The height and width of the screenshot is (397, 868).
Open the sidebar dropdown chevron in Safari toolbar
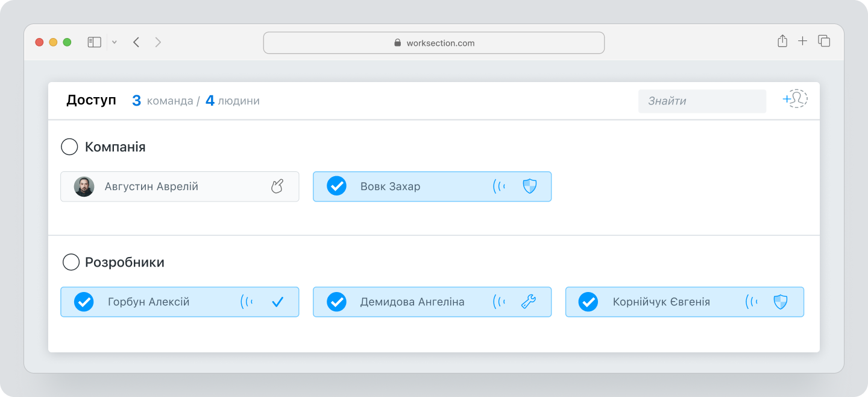pos(115,42)
